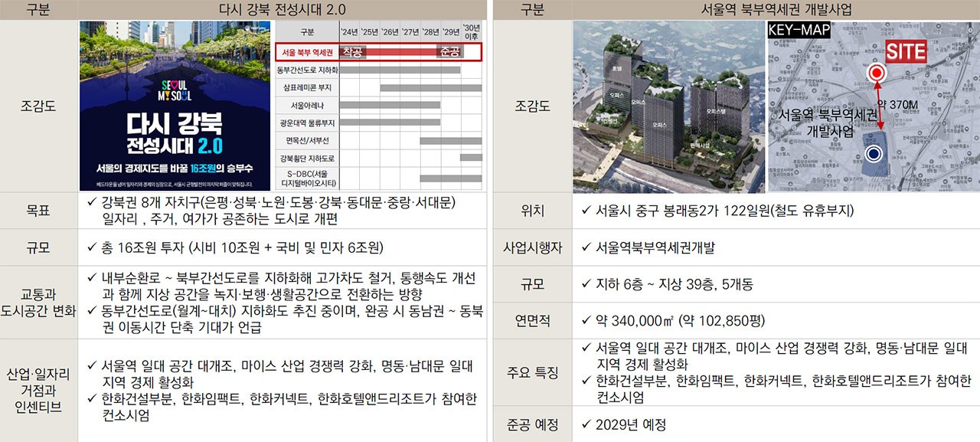
Task: Click the KEY-MAP label
Action: [799, 30]
